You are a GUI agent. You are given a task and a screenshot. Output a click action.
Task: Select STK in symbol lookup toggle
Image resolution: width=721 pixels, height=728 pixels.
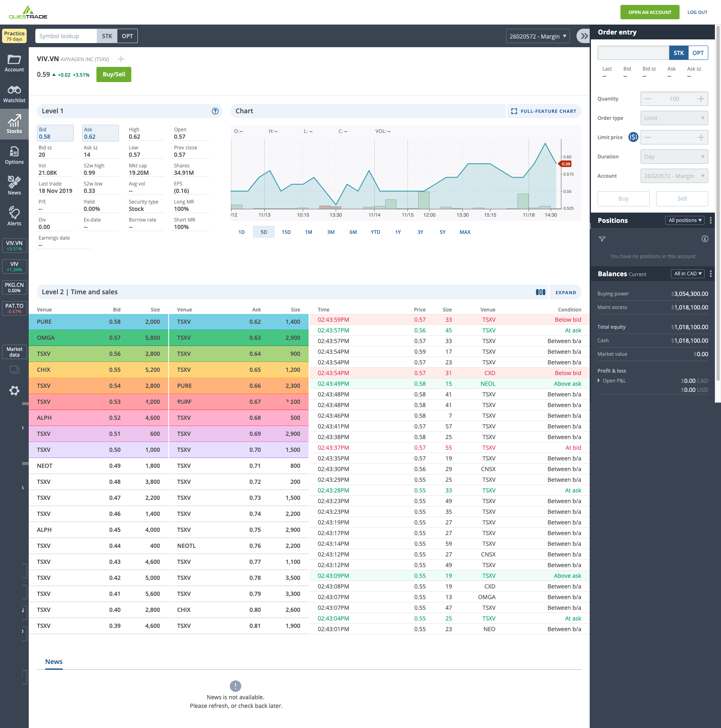[107, 36]
